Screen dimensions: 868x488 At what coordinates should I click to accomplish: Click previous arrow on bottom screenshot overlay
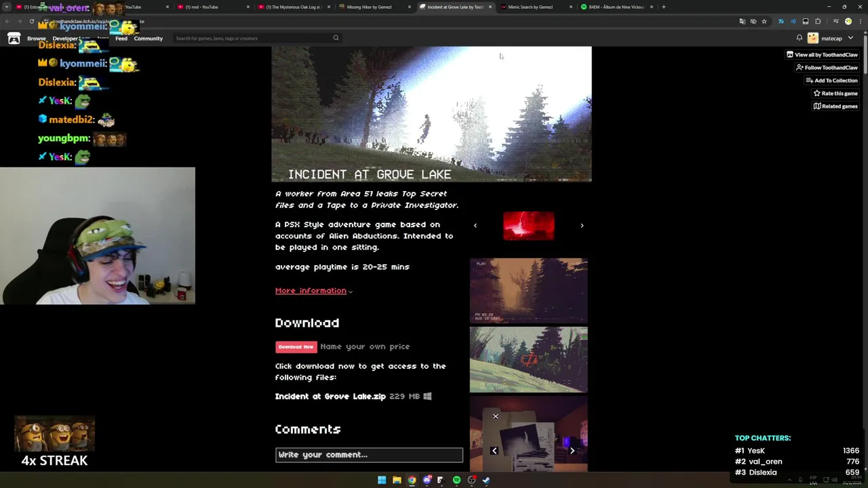[494, 451]
